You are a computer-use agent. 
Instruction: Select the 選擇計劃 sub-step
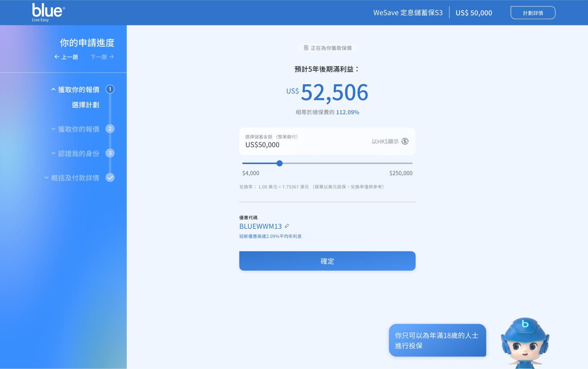[x=86, y=105]
